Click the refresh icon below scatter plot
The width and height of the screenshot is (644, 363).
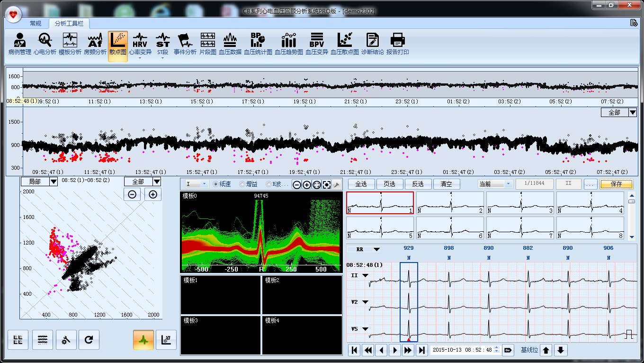89,340
